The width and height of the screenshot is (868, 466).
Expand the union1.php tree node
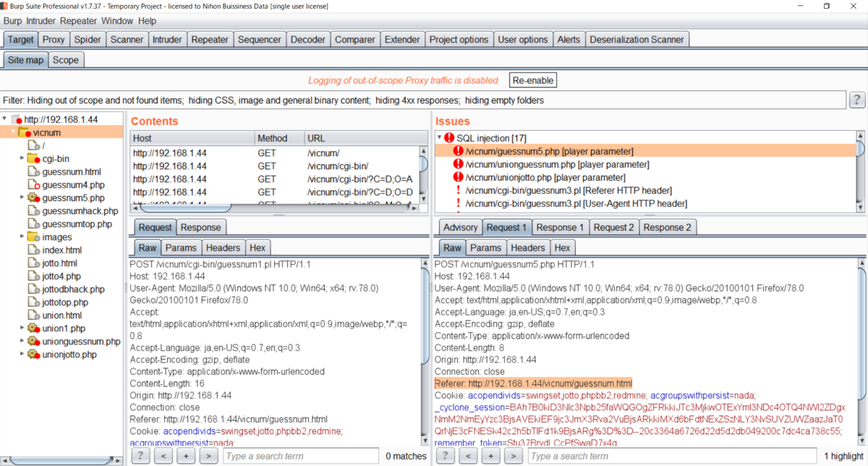click(x=22, y=329)
